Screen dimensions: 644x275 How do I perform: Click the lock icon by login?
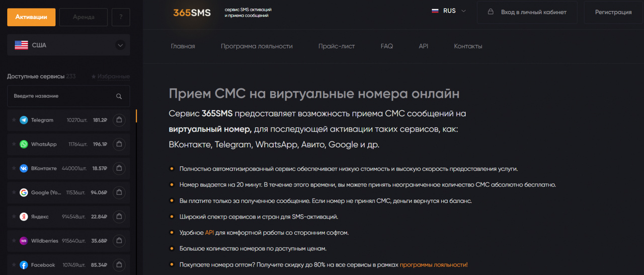coord(491,12)
